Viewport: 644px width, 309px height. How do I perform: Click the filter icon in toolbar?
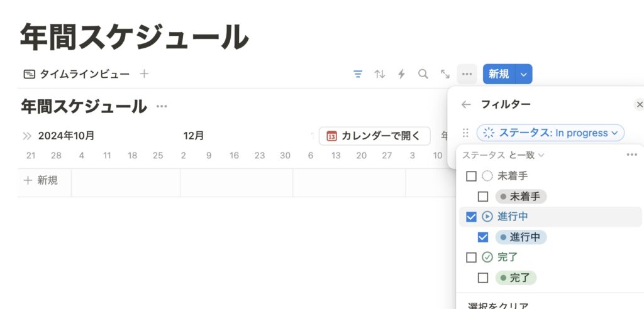point(358,74)
